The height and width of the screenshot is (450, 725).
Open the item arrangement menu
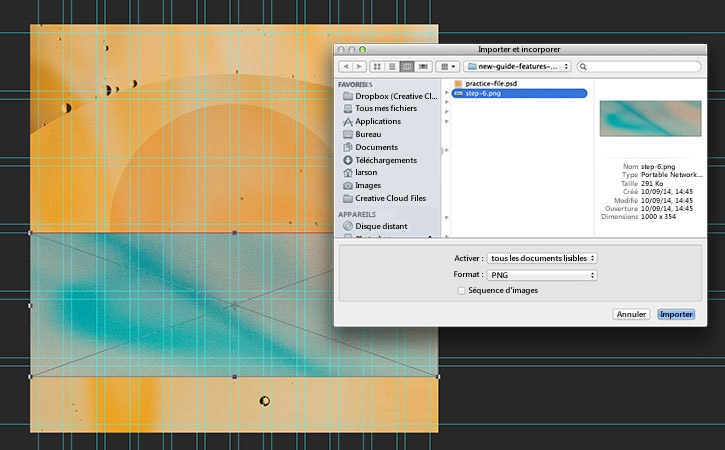click(x=448, y=67)
